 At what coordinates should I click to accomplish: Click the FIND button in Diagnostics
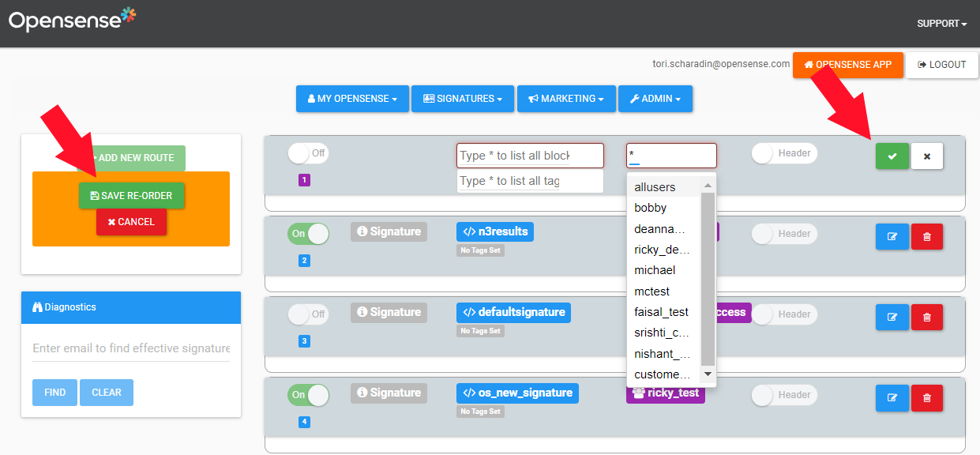tap(54, 393)
